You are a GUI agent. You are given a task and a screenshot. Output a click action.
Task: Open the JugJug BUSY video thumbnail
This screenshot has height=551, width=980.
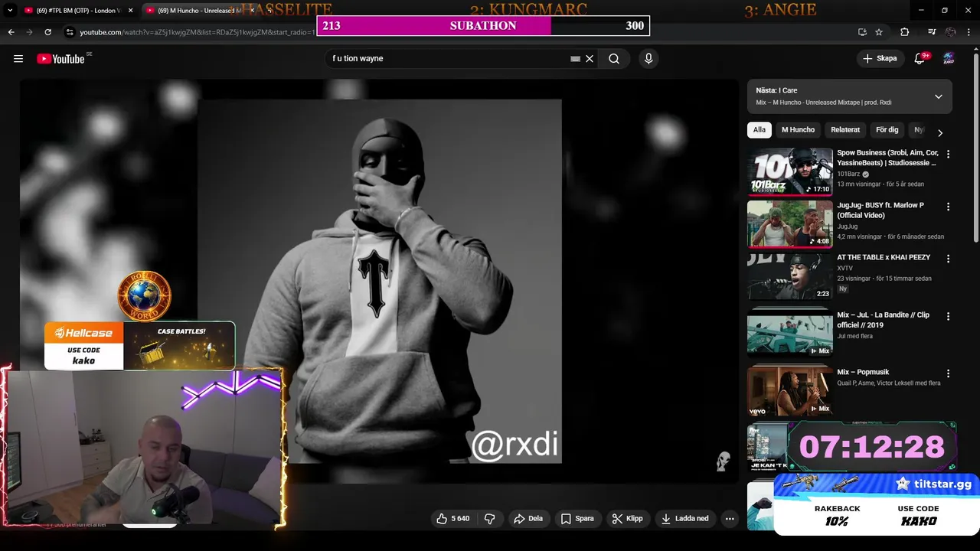pyautogui.click(x=790, y=224)
